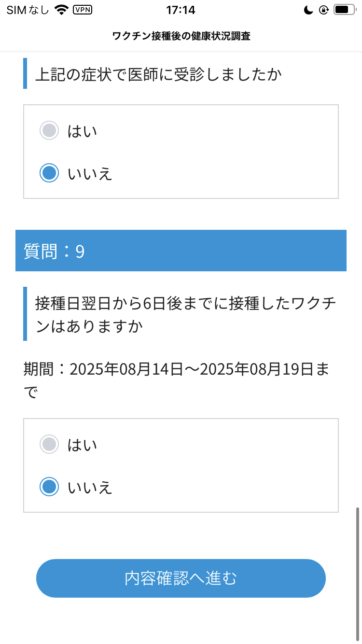
Task: Tap the clock showing 17:14
Action: [181, 9]
